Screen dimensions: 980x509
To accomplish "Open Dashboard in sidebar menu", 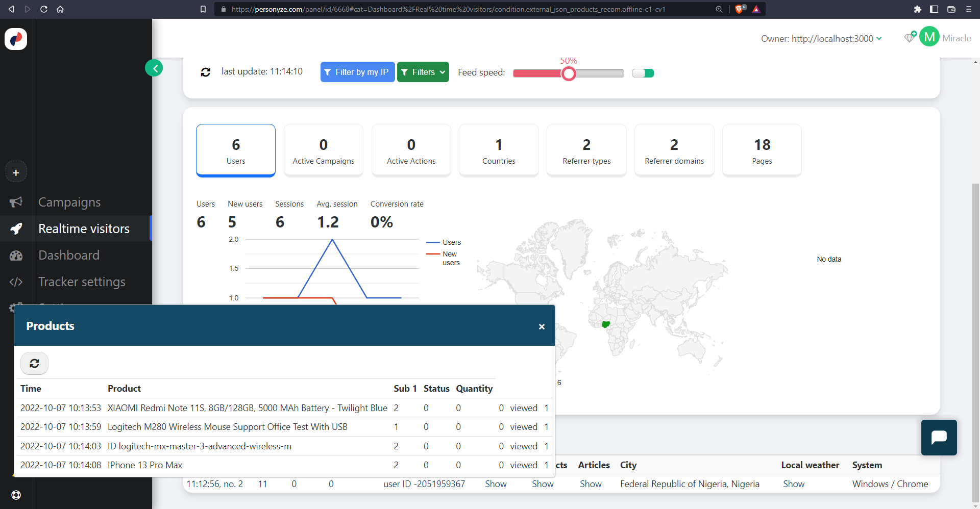I will point(69,255).
